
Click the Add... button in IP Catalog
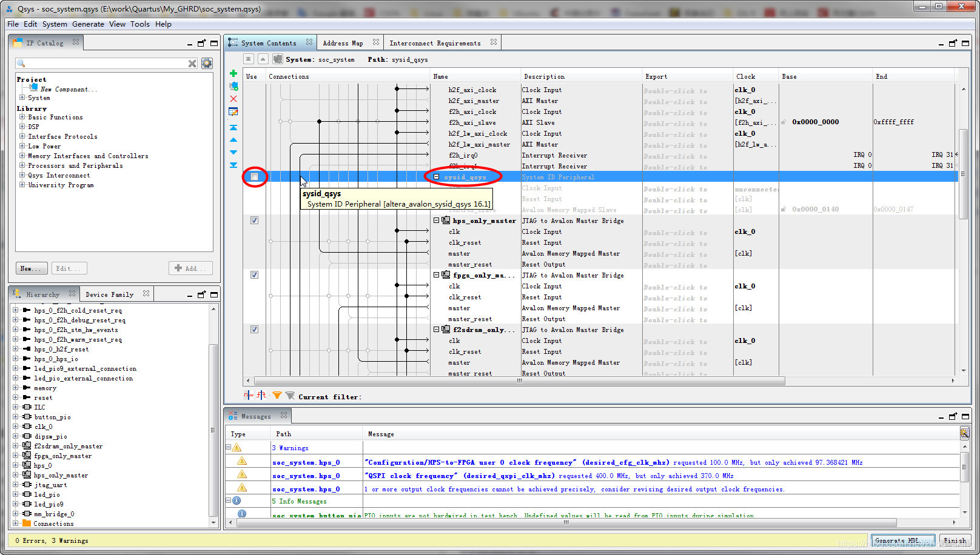click(x=190, y=268)
